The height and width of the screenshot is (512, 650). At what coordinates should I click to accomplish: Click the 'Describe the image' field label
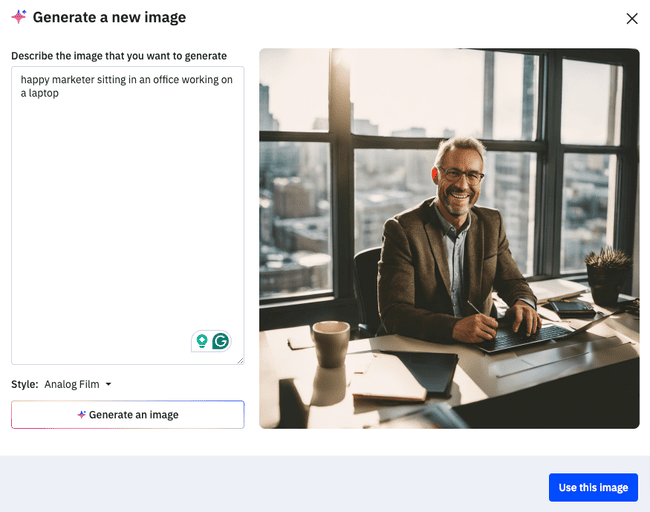119,56
